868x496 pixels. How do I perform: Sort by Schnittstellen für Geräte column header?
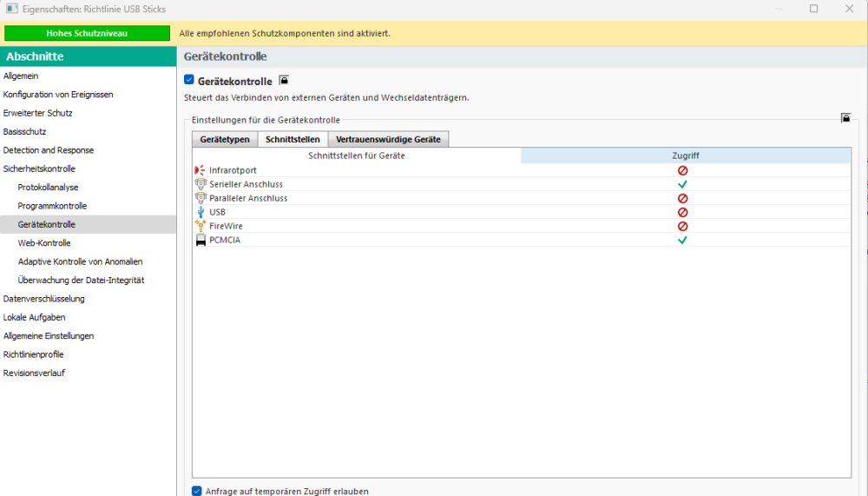click(357, 155)
